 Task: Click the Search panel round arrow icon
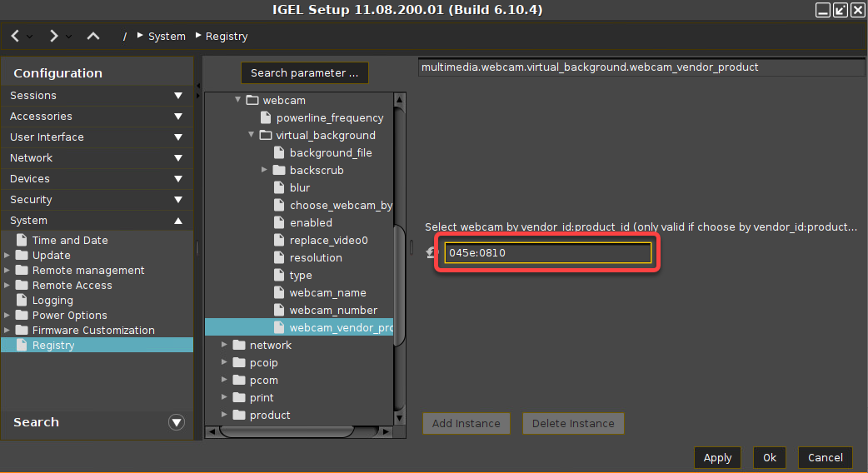pyautogui.click(x=176, y=422)
